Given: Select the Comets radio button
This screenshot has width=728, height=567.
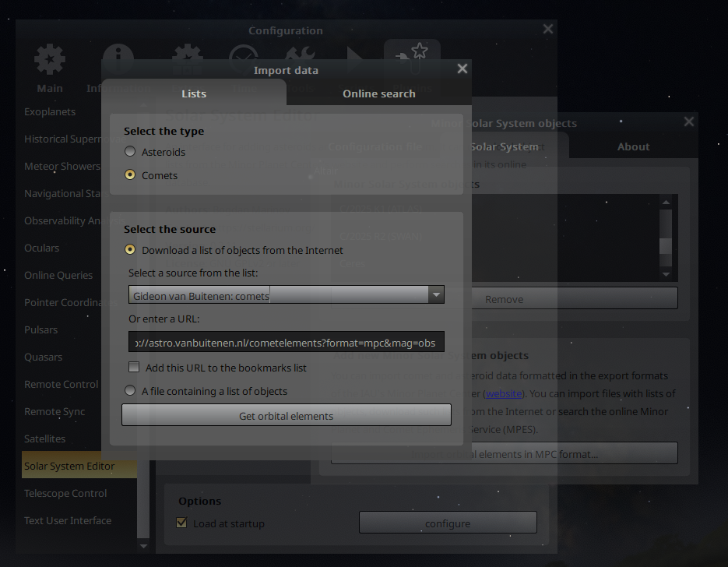Looking at the screenshot, I should (x=130, y=174).
